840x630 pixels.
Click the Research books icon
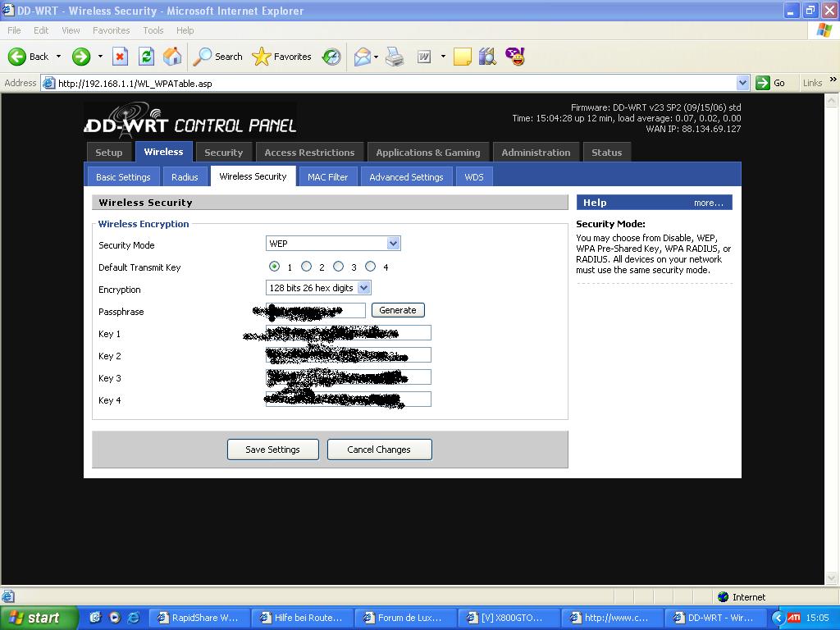[487, 57]
